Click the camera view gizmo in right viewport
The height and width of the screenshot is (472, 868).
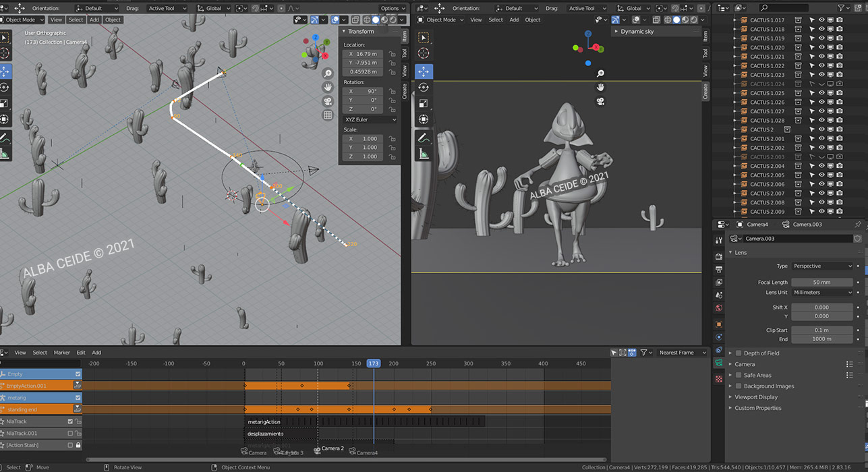coord(600,101)
